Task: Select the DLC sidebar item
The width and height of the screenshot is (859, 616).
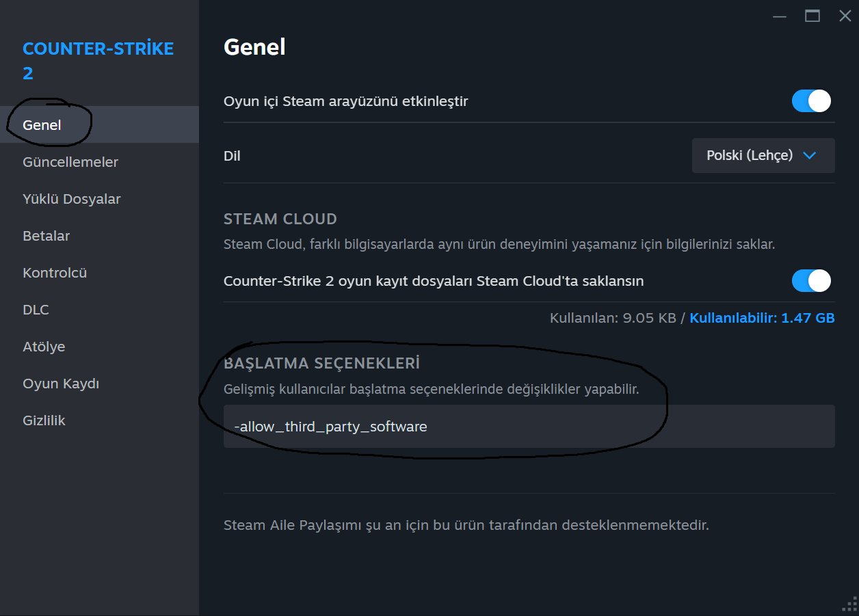Action: click(x=36, y=310)
